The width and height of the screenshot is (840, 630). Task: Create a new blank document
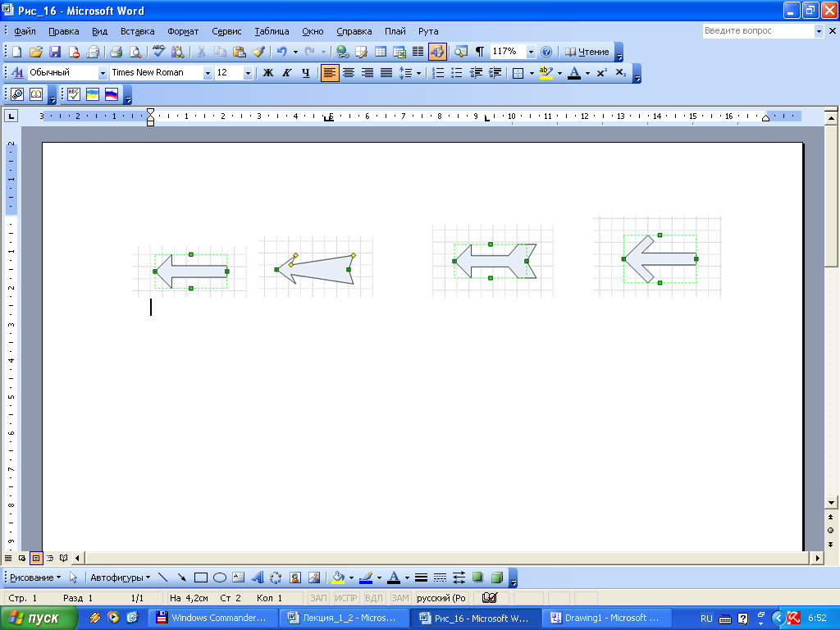point(16,52)
